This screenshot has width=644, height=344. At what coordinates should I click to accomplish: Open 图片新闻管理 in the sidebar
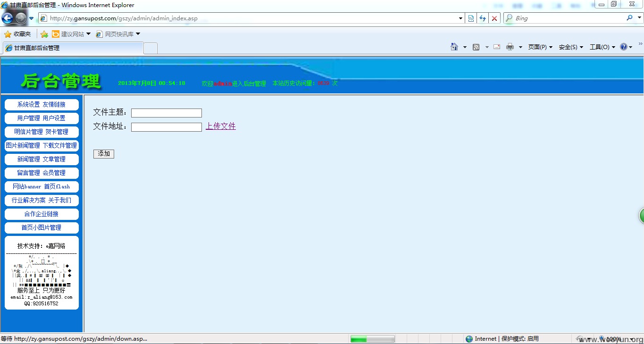coord(23,146)
